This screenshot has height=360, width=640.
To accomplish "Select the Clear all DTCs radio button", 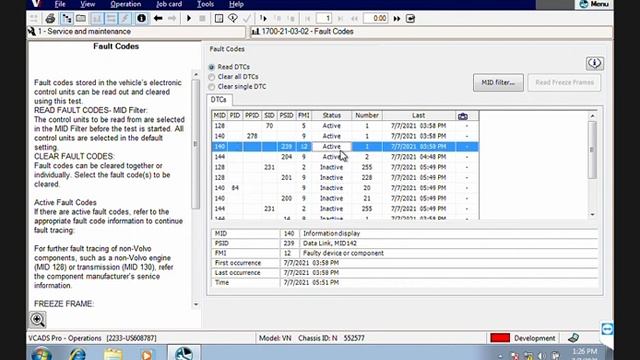I will [x=211, y=77].
